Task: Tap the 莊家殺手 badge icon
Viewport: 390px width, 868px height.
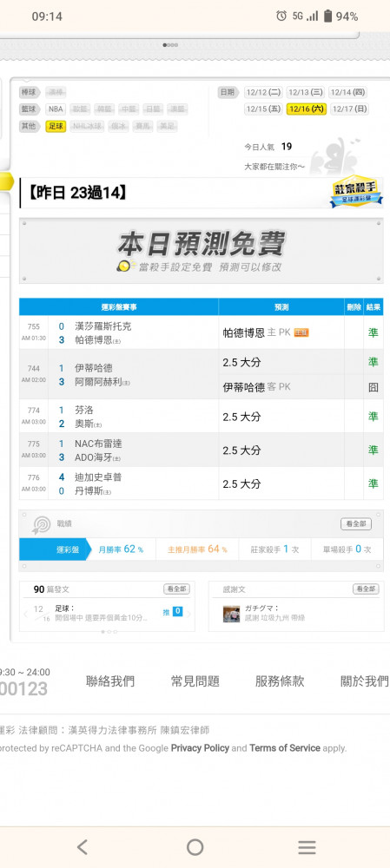Action: (357, 192)
